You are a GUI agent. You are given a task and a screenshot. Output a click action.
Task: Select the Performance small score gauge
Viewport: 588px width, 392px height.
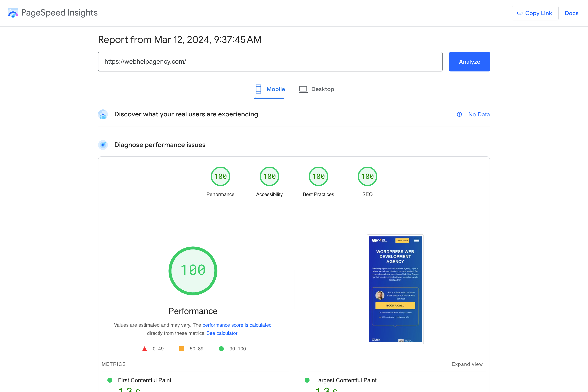tap(220, 176)
